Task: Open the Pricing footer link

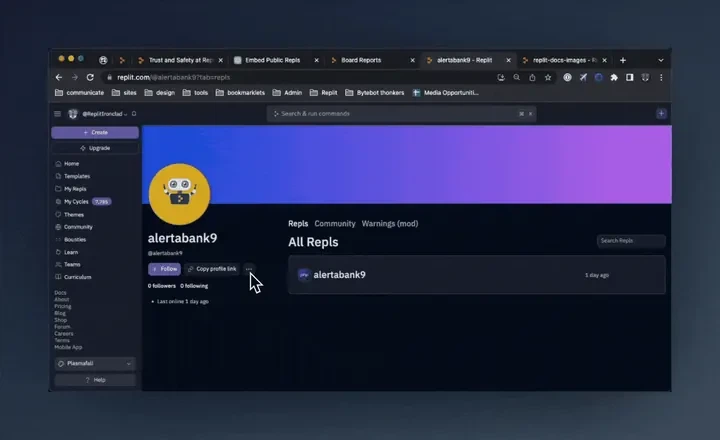Action: tap(63, 306)
